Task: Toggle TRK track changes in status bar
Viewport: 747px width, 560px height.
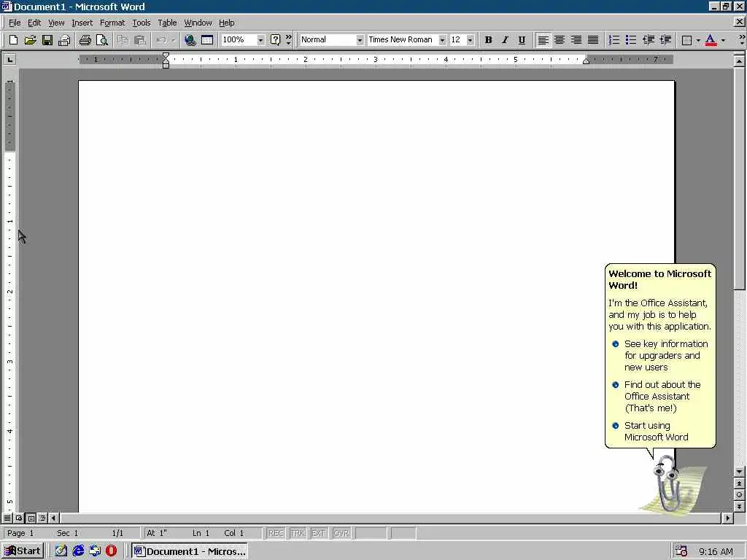Action: point(298,533)
